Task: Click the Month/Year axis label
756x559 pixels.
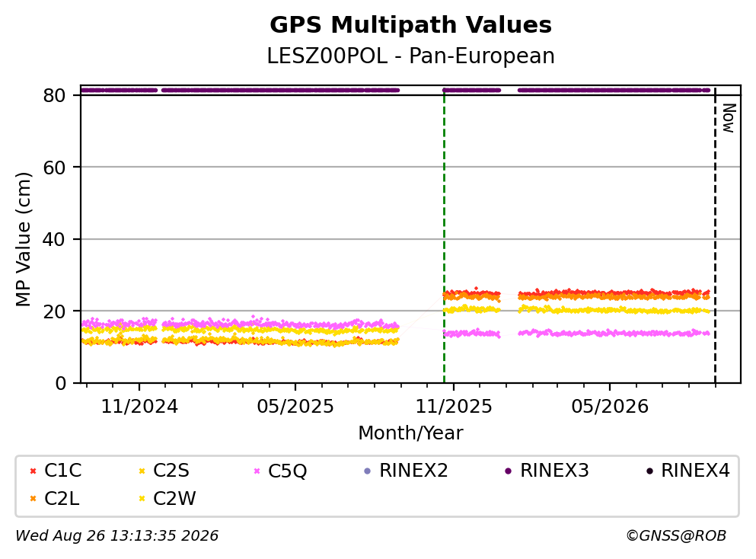Action: 411,433
